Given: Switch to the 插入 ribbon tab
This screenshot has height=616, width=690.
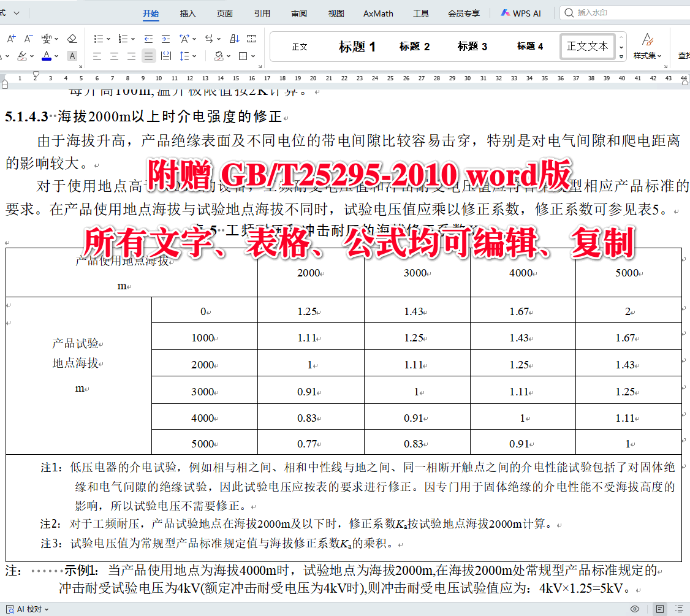Looking at the screenshot, I should pyautogui.click(x=188, y=13).
